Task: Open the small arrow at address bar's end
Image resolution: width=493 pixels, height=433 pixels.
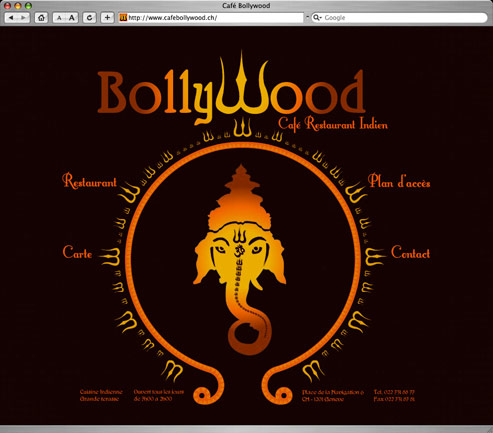Action: [x=307, y=17]
